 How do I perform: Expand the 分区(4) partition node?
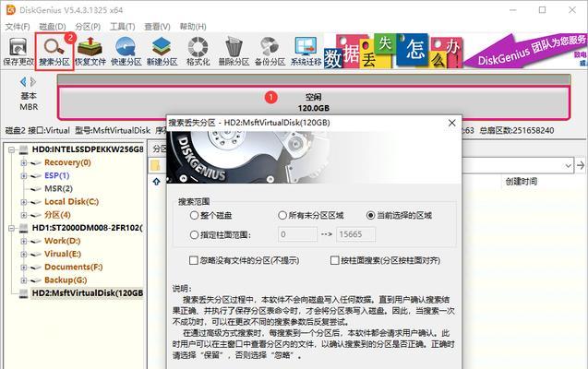point(24,216)
